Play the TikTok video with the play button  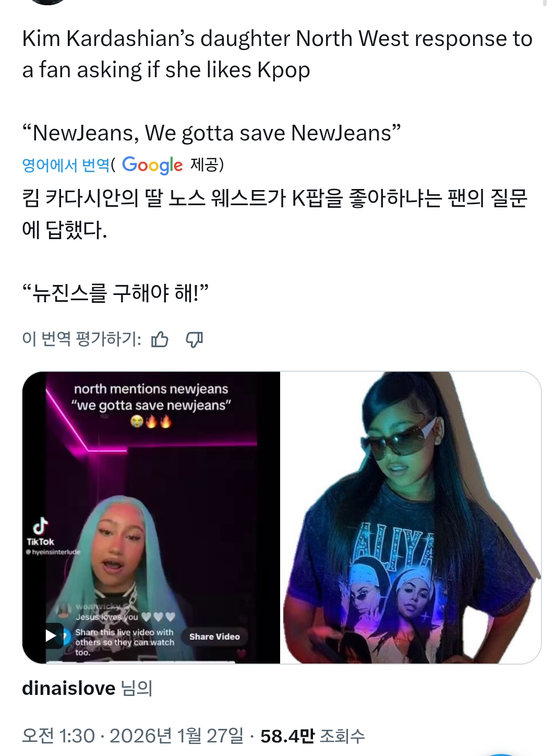point(52,635)
